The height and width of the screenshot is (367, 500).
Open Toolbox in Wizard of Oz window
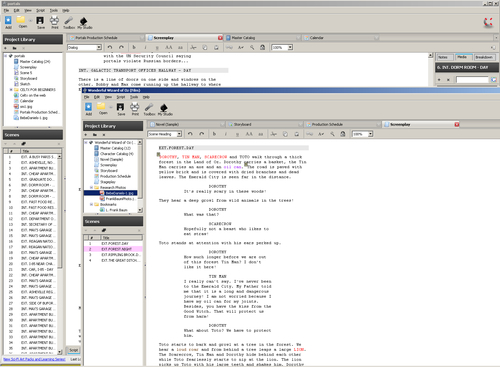(x=149, y=108)
